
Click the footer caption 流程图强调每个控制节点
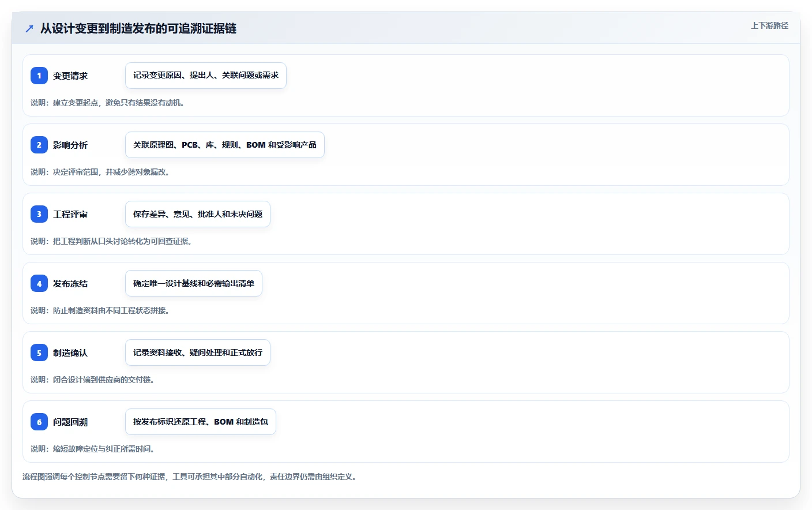(x=190, y=477)
